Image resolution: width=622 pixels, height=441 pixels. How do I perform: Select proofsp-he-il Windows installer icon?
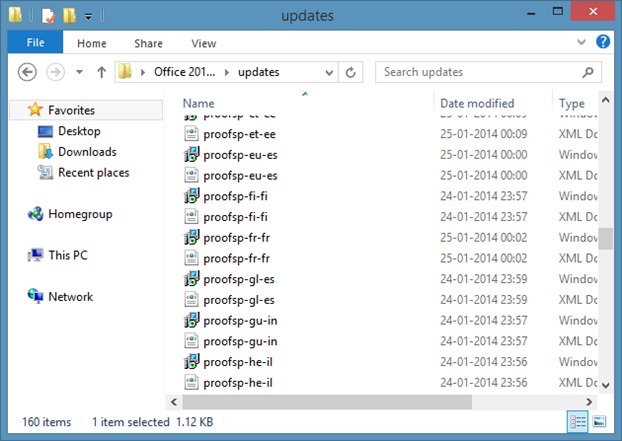pos(191,362)
